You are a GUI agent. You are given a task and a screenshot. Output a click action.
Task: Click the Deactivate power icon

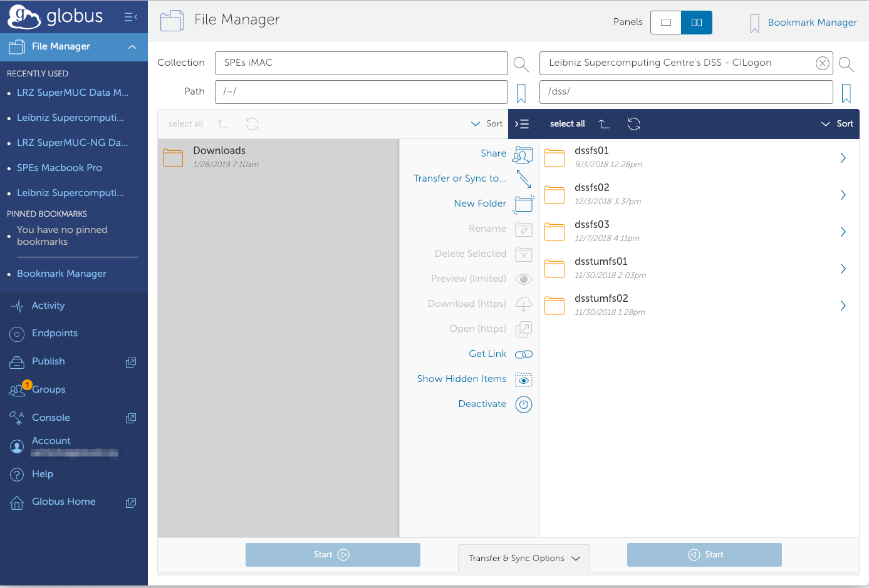click(523, 405)
